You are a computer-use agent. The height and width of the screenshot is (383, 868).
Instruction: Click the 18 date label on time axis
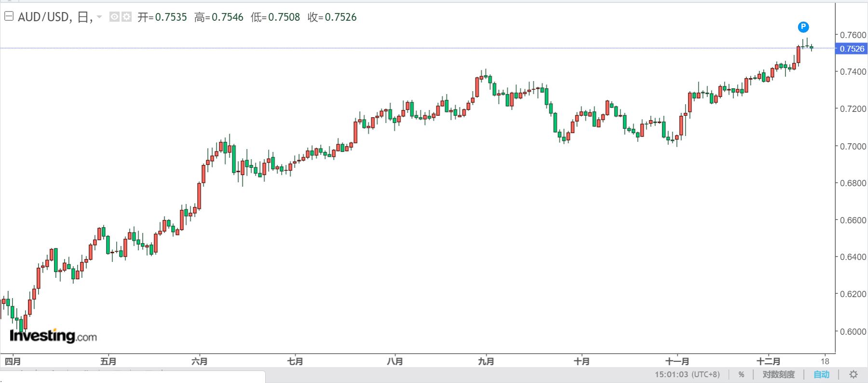tap(825, 361)
